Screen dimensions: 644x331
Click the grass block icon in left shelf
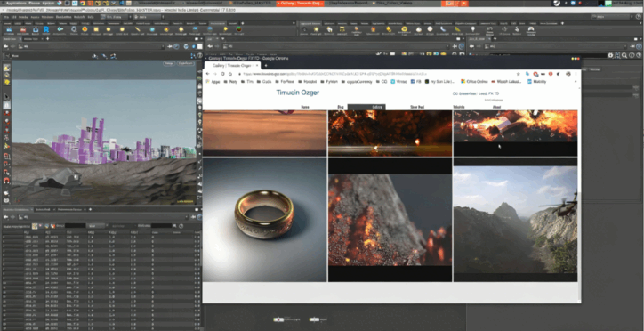(x=239, y=29)
